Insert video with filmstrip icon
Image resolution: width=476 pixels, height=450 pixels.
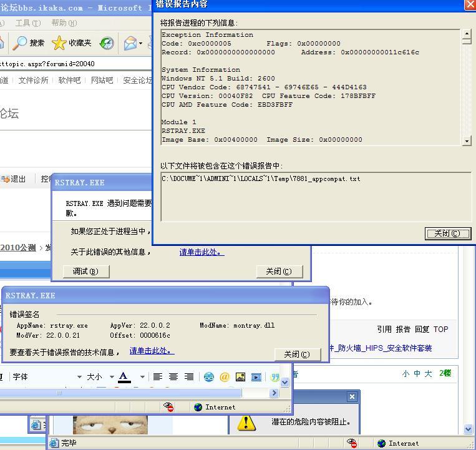[x=256, y=377]
